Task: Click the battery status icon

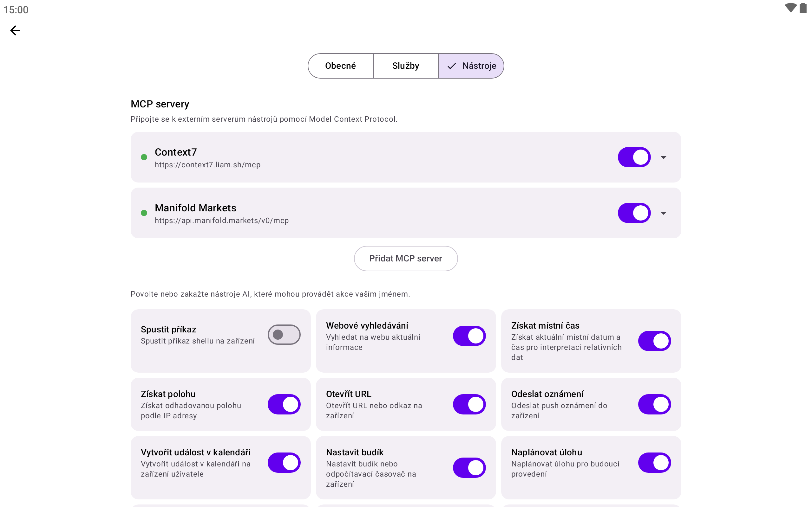Action: 803,8
